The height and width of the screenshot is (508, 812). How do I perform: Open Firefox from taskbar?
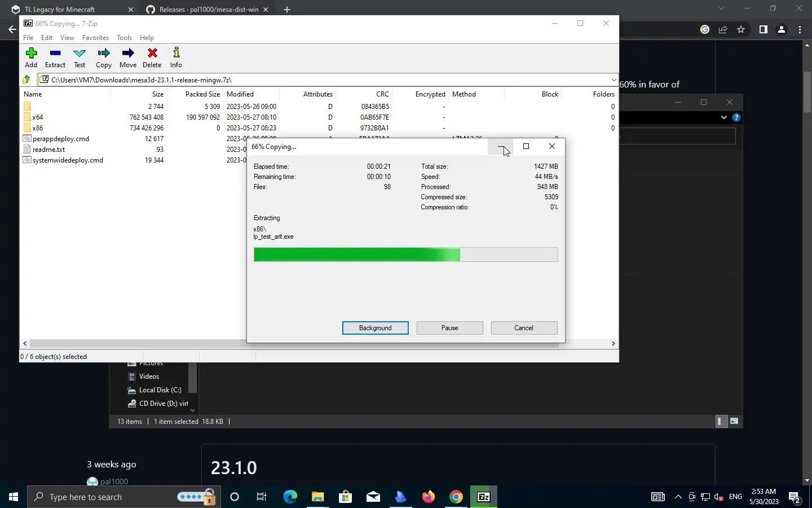point(429,497)
